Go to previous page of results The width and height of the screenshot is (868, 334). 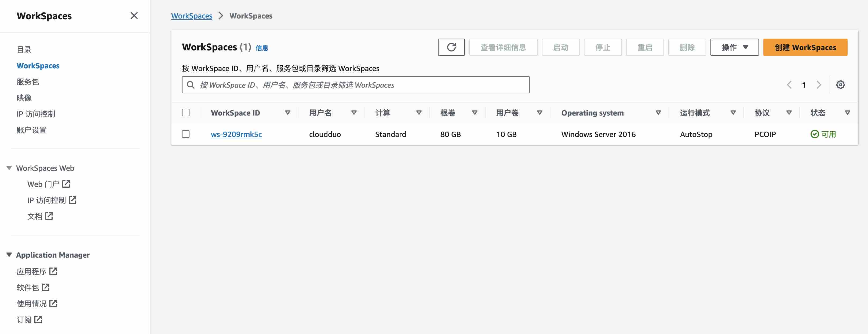click(x=789, y=84)
